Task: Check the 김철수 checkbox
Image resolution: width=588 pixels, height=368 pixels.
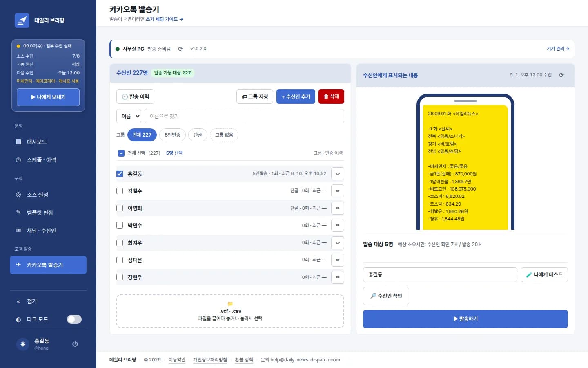Action: click(x=120, y=191)
